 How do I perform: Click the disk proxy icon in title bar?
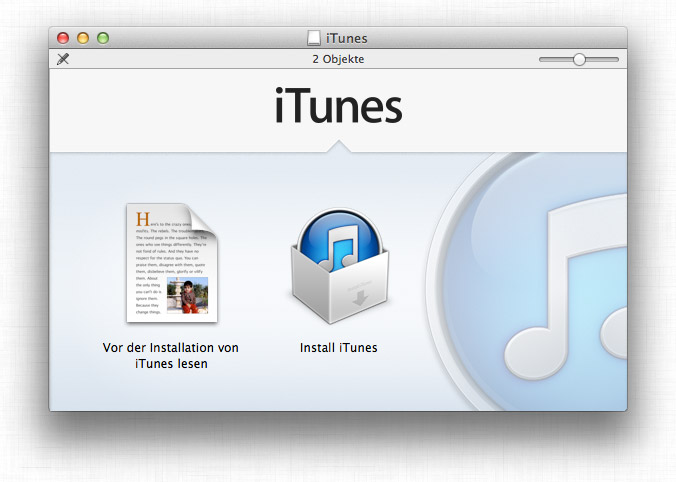[314, 39]
